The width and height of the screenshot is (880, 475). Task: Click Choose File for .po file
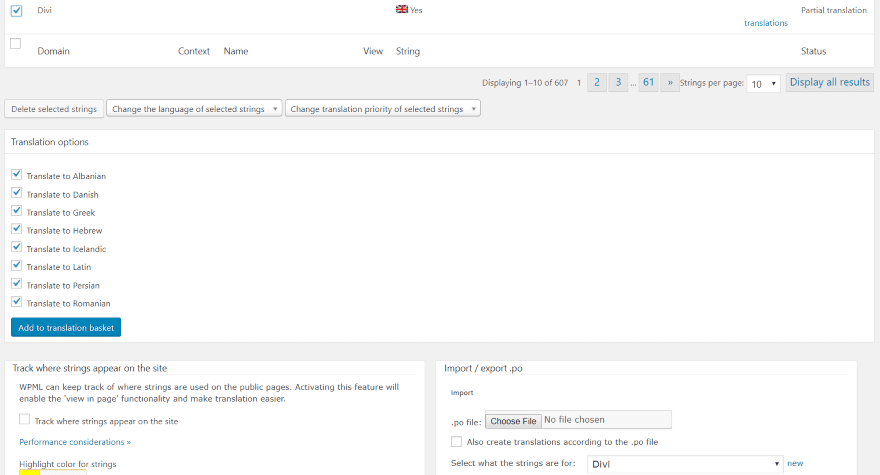click(x=513, y=420)
